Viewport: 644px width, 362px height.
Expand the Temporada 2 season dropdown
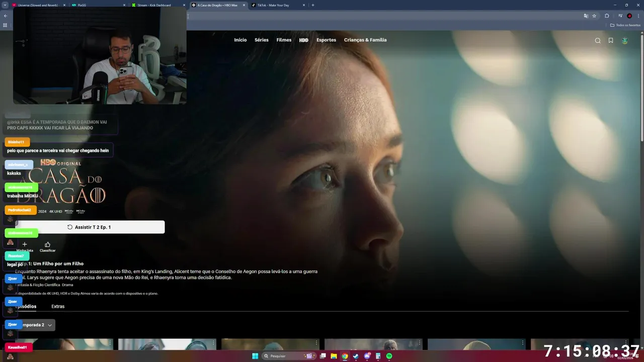(x=35, y=325)
